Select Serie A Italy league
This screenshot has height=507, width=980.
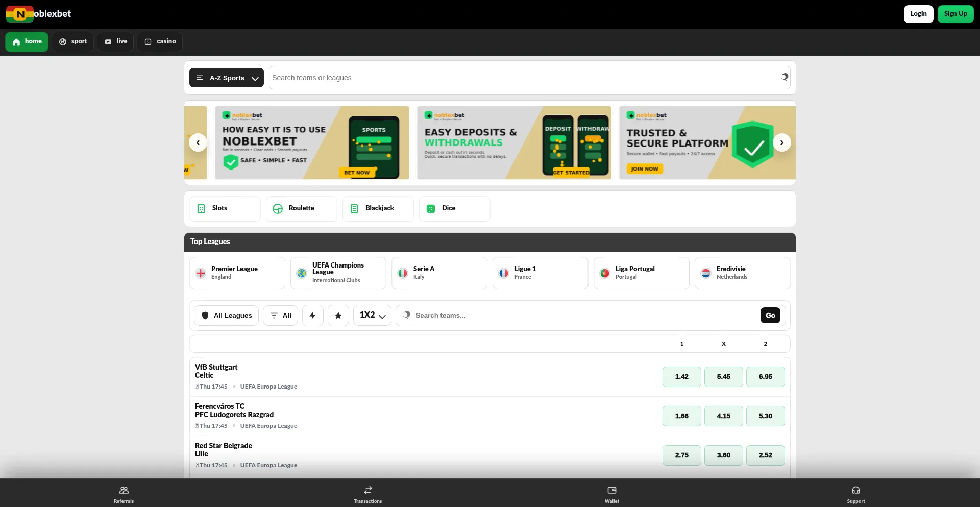coord(439,273)
